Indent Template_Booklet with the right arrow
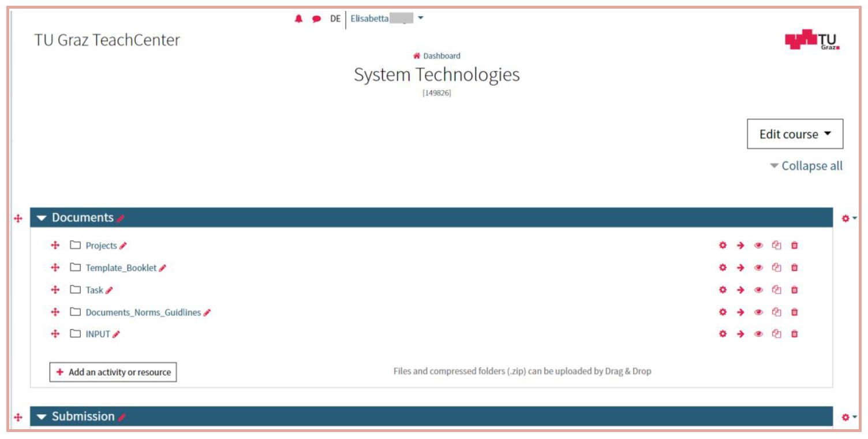 [x=740, y=267]
